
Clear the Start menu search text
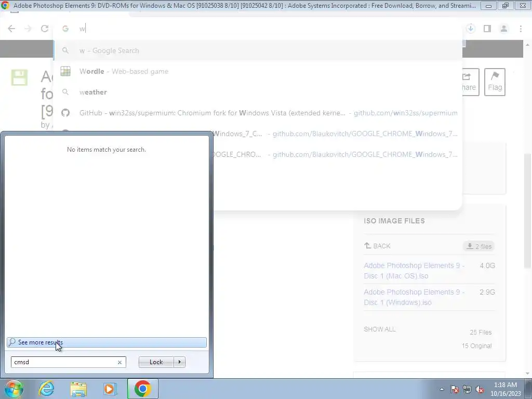tap(119, 362)
